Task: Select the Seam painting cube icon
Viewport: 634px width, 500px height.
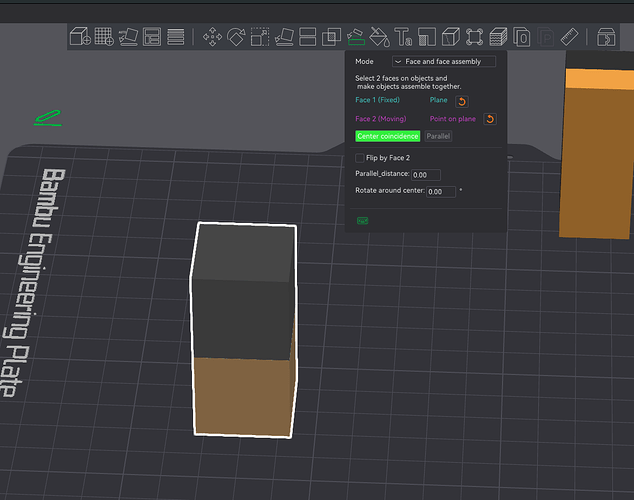Action: point(450,37)
